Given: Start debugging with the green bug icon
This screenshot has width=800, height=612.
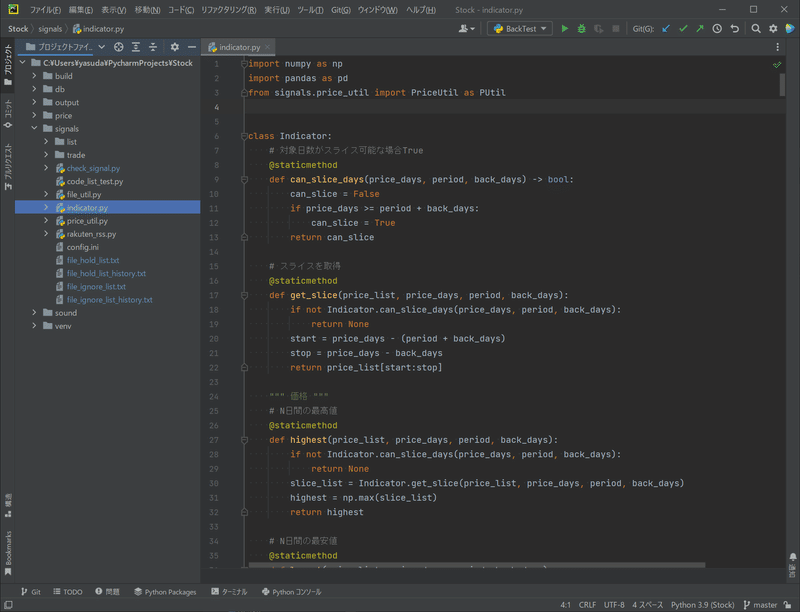Looking at the screenshot, I should pyautogui.click(x=581, y=29).
